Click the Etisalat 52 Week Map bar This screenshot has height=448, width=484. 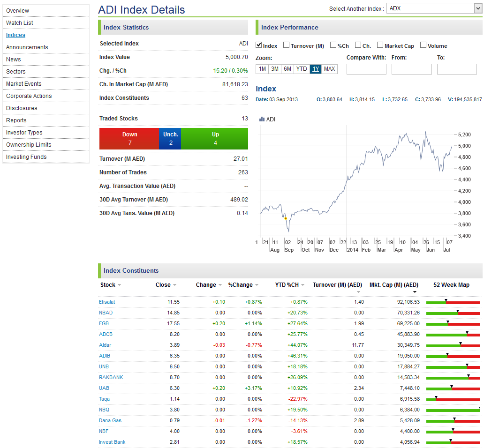pos(453,302)
